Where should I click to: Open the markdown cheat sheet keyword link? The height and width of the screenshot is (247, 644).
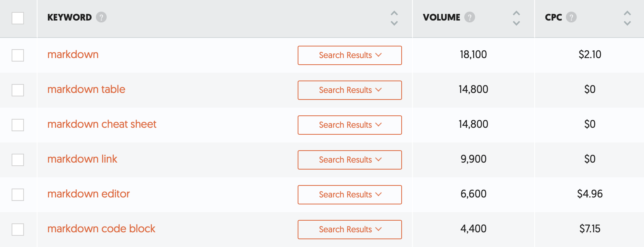click(102, 124)
